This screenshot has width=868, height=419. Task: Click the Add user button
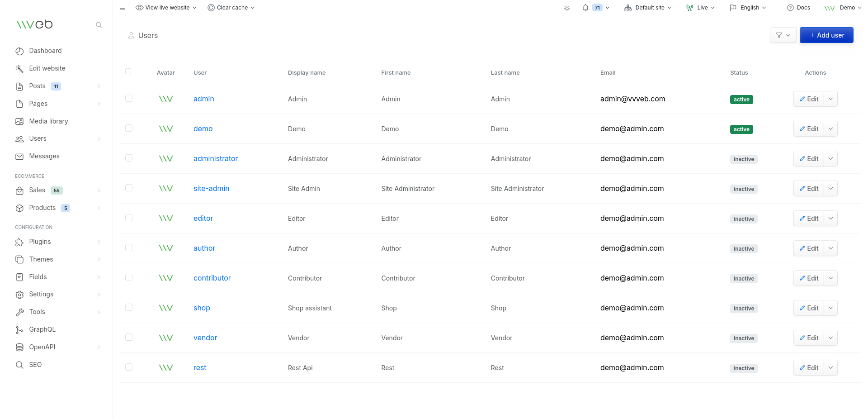click(x=826, y=35)
